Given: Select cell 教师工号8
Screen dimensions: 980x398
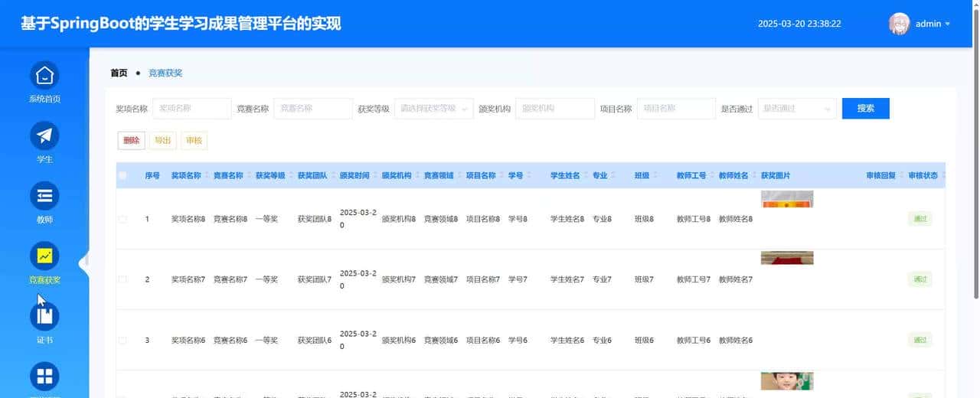Looking at the screenshot, I should pyautogui.click(x=694, y=219).
